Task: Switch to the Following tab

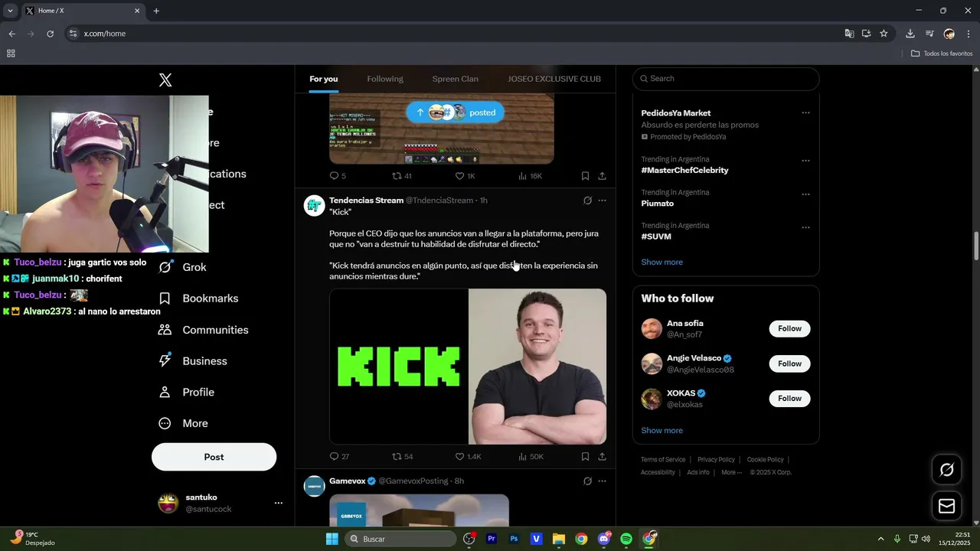Action: coord(384,79)
